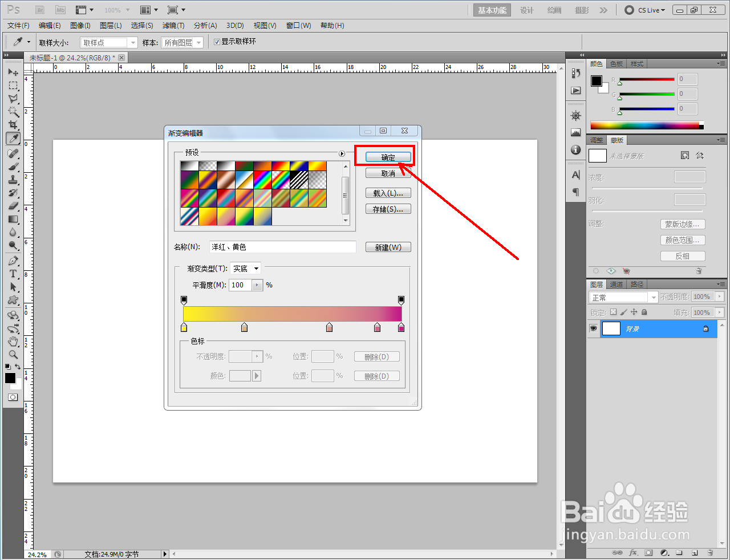Click the color spectrum ramp in Color panel
The image size is (730, 560).
pyautogui.click(x=647, y=125)
